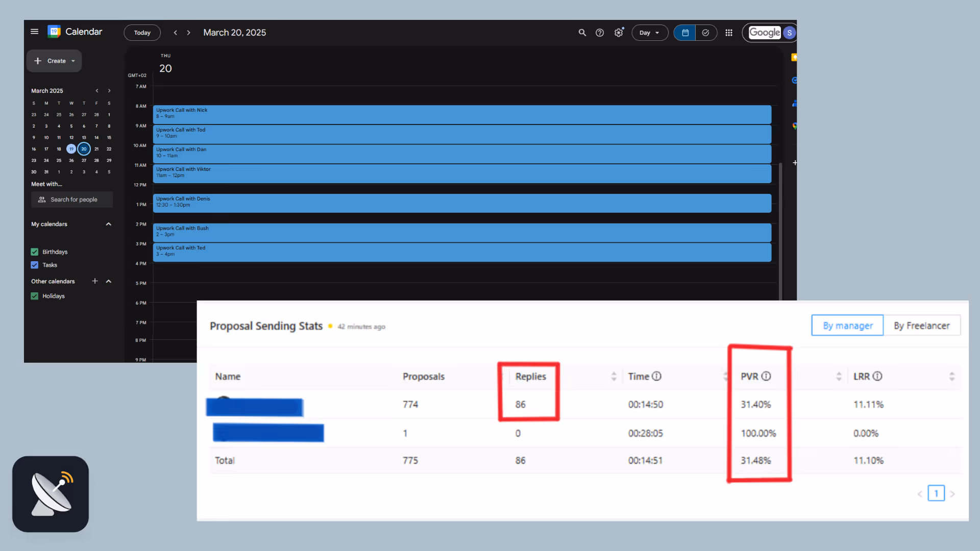Click the Time column info icon

pos(656,376)
